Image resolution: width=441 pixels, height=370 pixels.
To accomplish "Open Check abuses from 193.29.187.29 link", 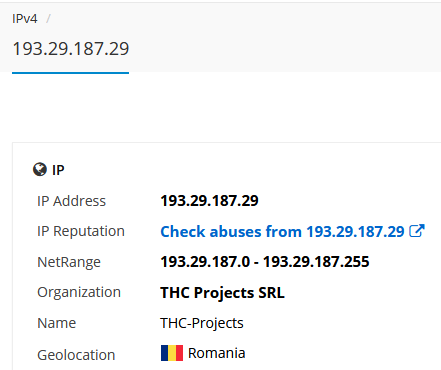I will (282, 231).
